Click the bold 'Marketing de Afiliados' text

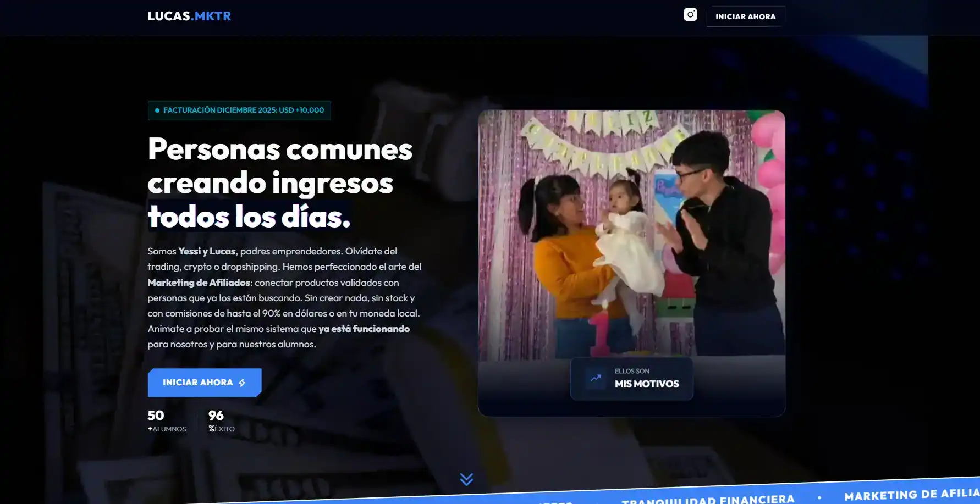[x=199, y=283]
